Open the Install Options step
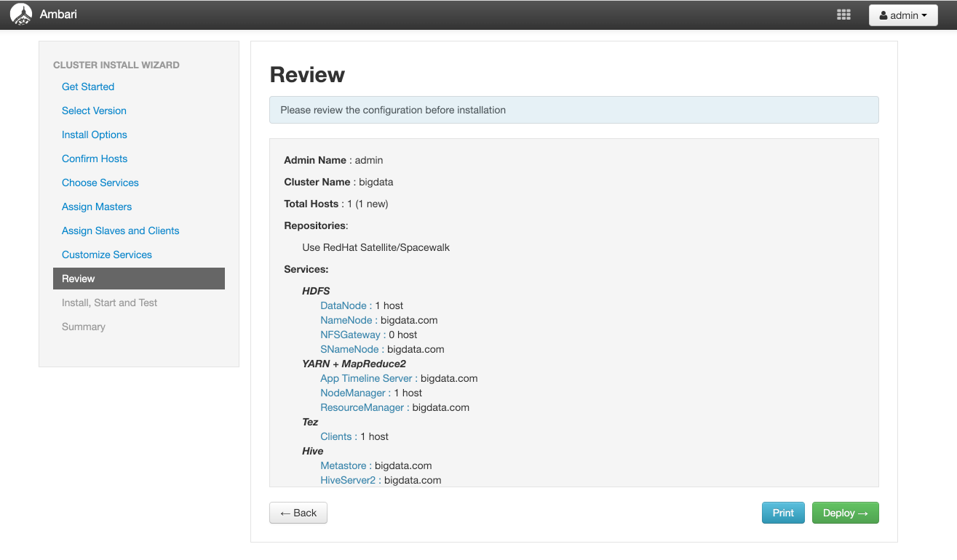Screen dimensions: 957x560 [94, 135]
